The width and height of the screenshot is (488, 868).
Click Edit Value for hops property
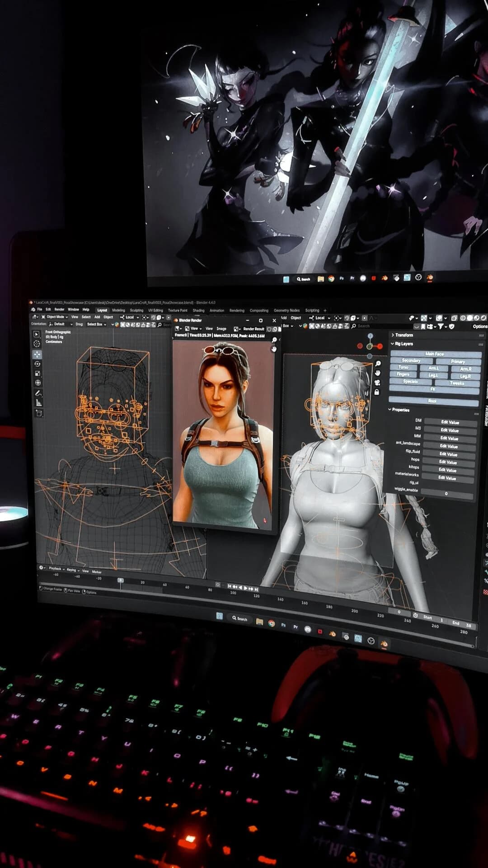click(448, 462)
